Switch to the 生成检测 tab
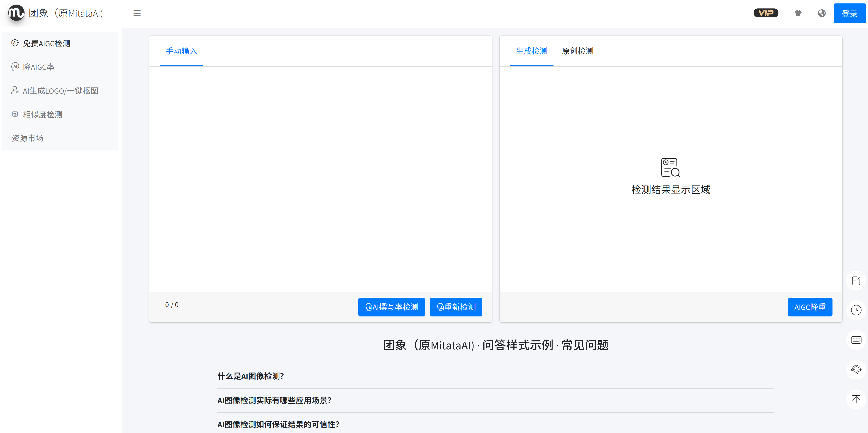This screenshot has width=868, height=433. tap(531, 51)
